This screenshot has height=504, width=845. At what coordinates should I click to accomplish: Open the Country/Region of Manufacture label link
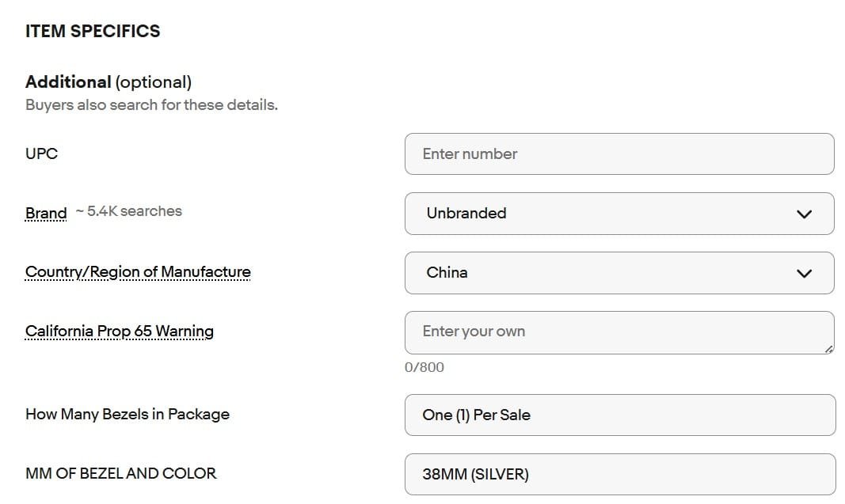[x=138, y=272]
